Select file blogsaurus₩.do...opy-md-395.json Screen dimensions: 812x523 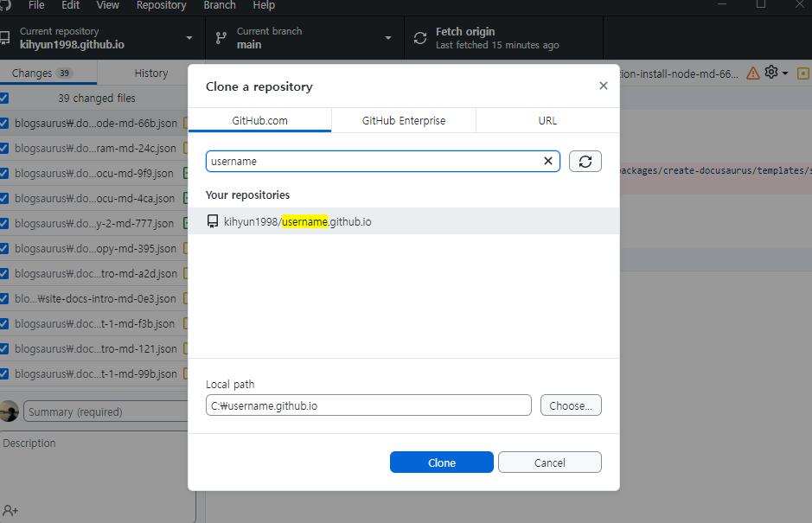click(96, 249)
